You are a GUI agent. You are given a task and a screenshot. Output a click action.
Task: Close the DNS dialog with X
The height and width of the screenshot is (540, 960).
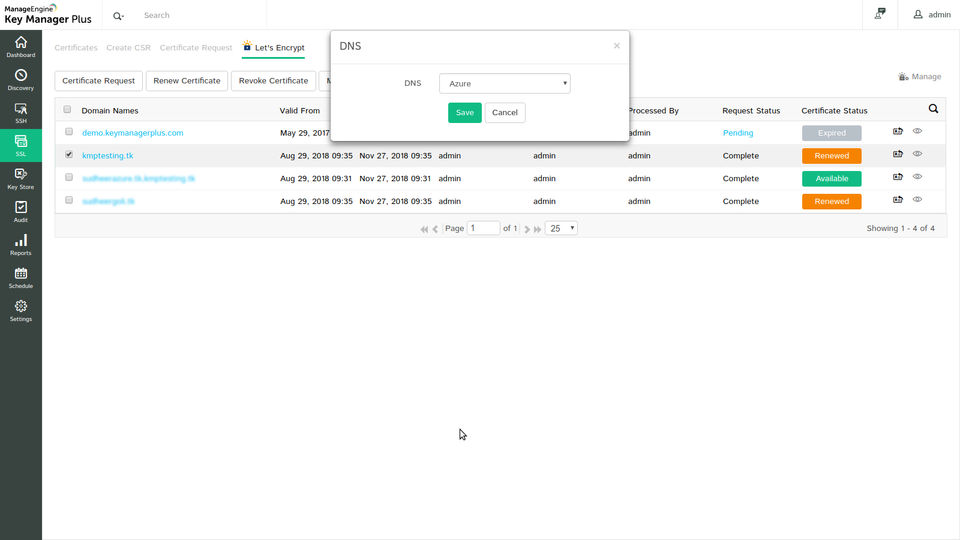pyautogui.click(x=617, y=46)
